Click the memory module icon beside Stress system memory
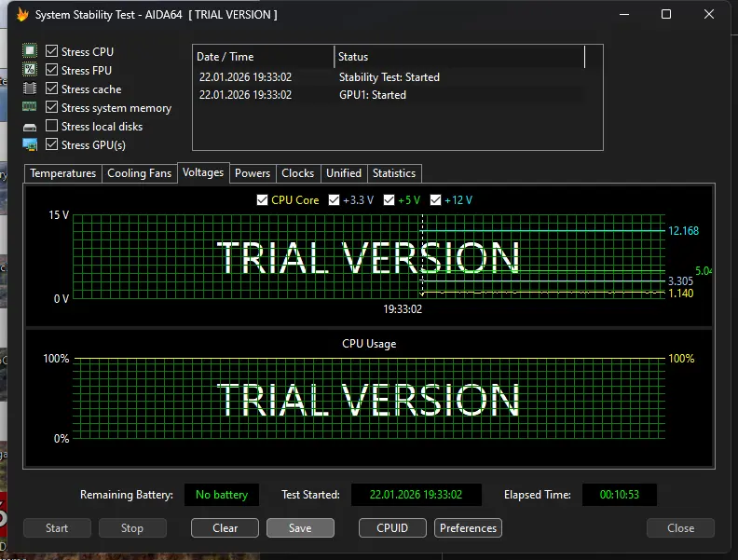 click(x=30, y=107)
